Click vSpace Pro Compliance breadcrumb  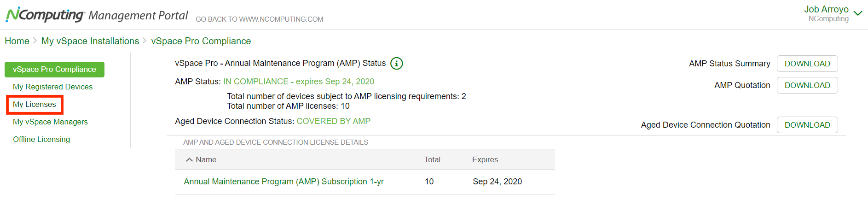(x=201, y=41)
